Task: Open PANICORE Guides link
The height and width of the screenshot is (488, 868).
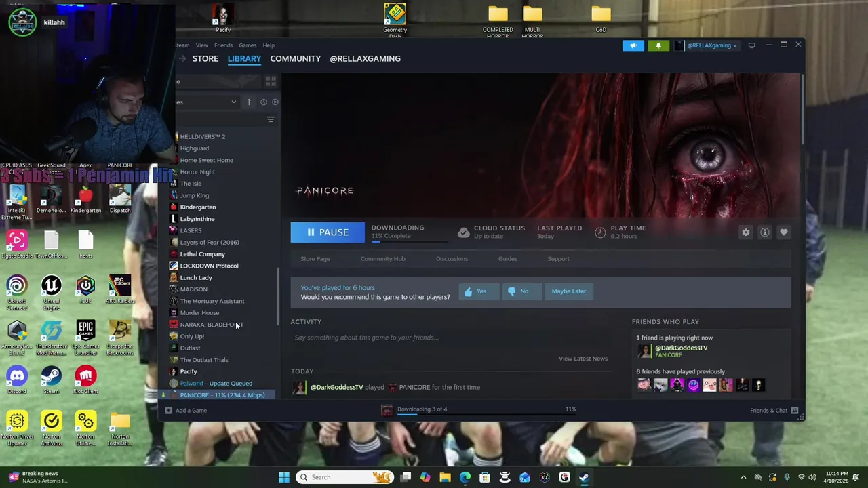Action: pos(507,259)
